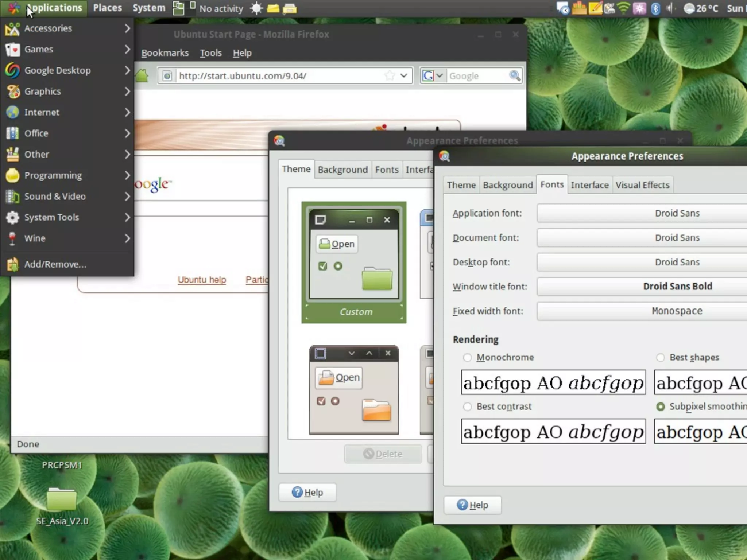Screen dimensions: 747x560
Task: Open SE_Asia_V2.0 folder on desktop
Action: pos(62,499)
